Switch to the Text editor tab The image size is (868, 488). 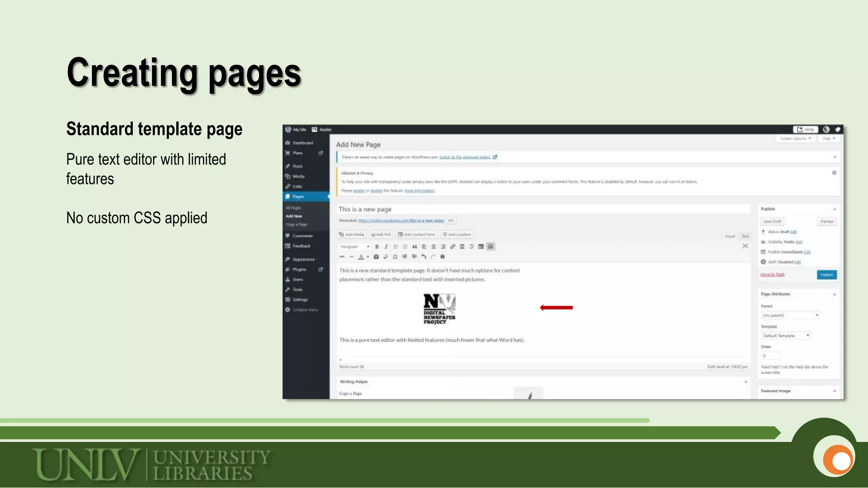[745, 236]
